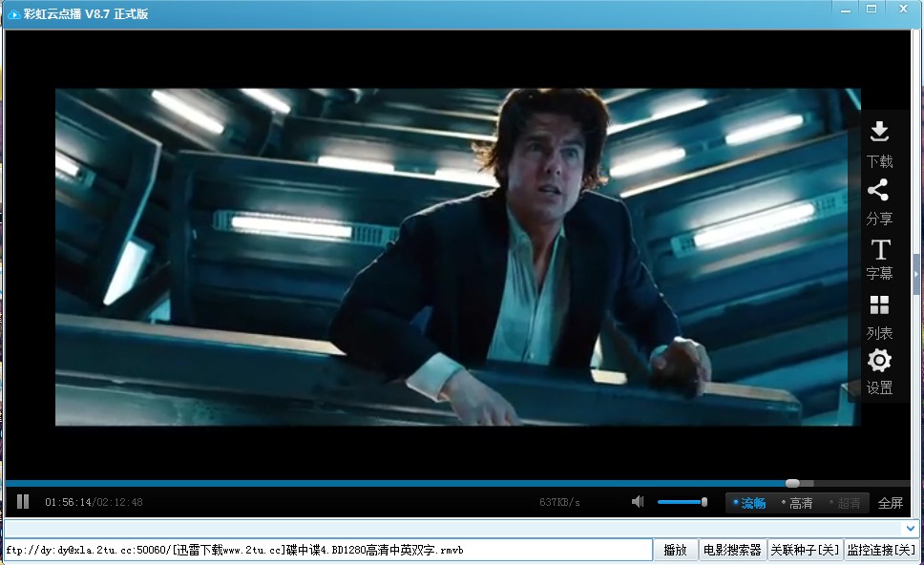Select 高清 HD quality option
The height and width of the screenshot is (565, 924).
[799, 503]
